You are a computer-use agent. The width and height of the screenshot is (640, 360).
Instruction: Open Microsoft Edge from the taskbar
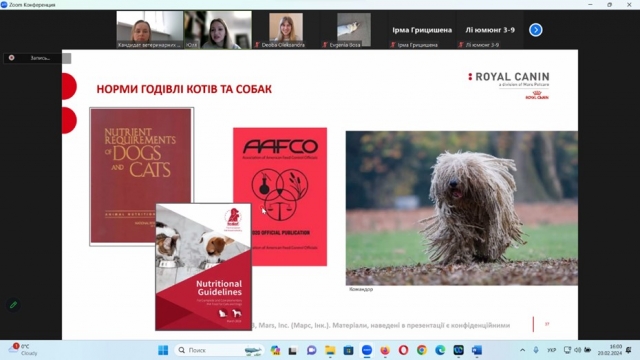coord(440,350)
